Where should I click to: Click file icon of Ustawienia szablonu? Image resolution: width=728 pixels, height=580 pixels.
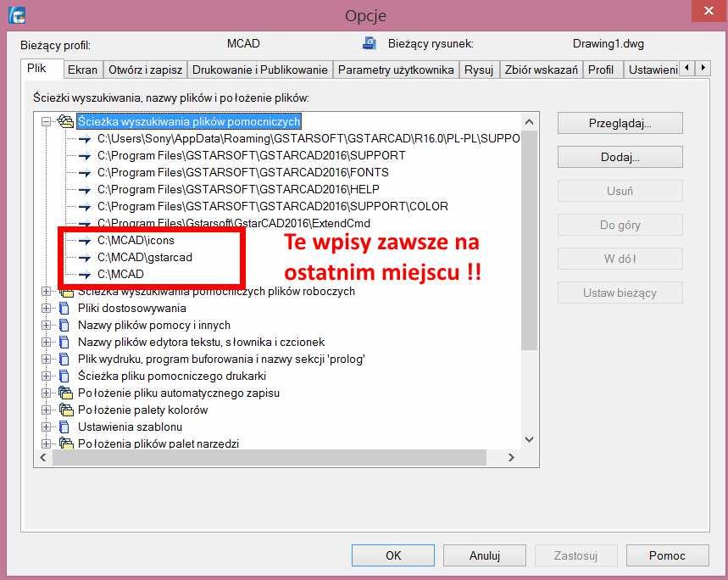[x=64, y=427]
